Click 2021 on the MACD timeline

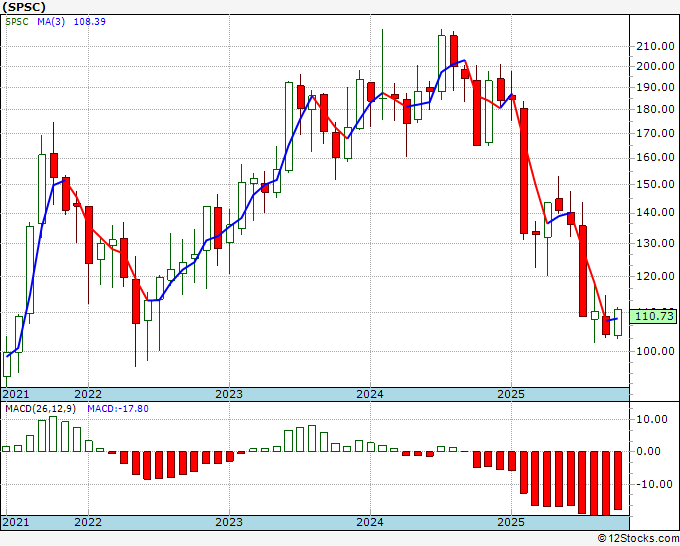coord(16,522)
